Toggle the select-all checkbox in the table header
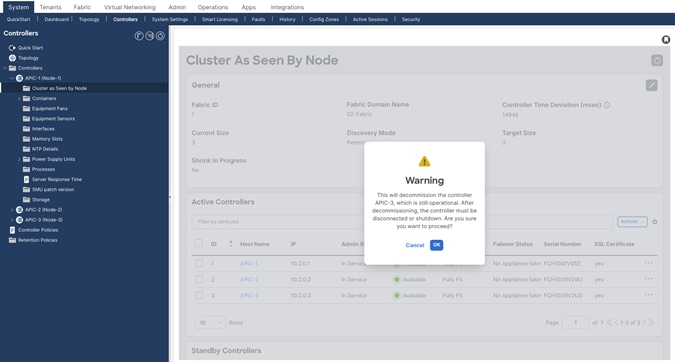Screen dimensions: 675x362 [x=198, y=243]
